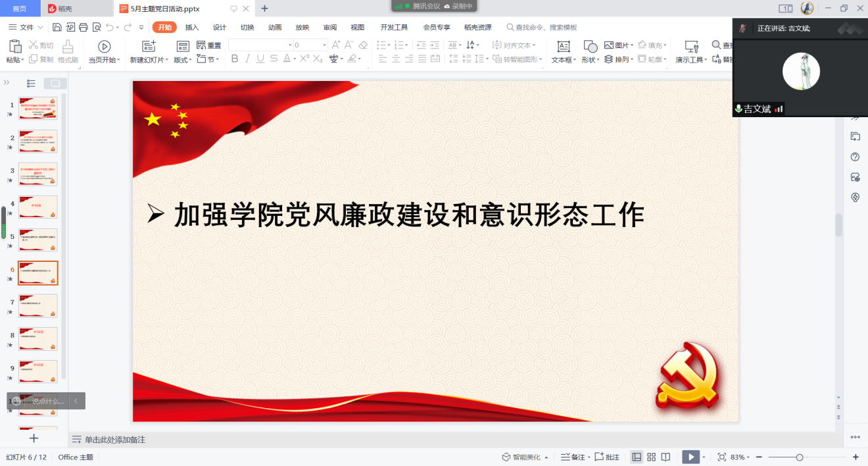Open the 动画 animation tab
Viewport: 868px width, 466px height.
pyautogui.click(x=275, y=27)
